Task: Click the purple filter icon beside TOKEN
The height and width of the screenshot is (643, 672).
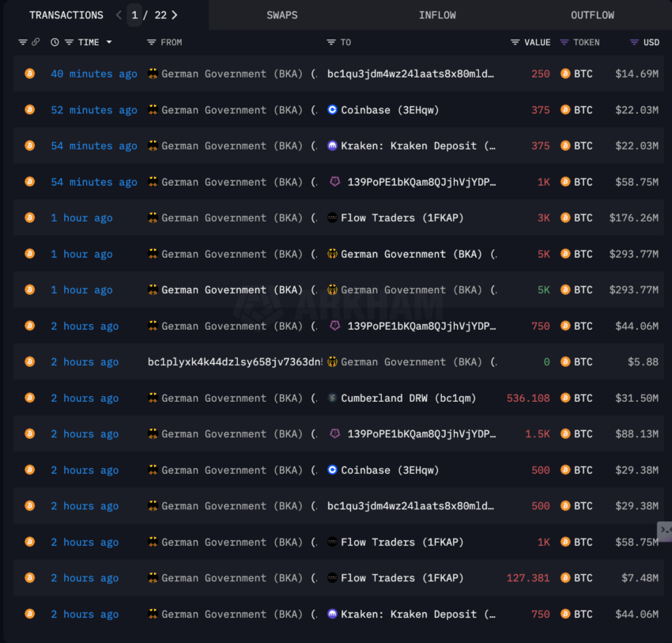Action: point(564,43)
